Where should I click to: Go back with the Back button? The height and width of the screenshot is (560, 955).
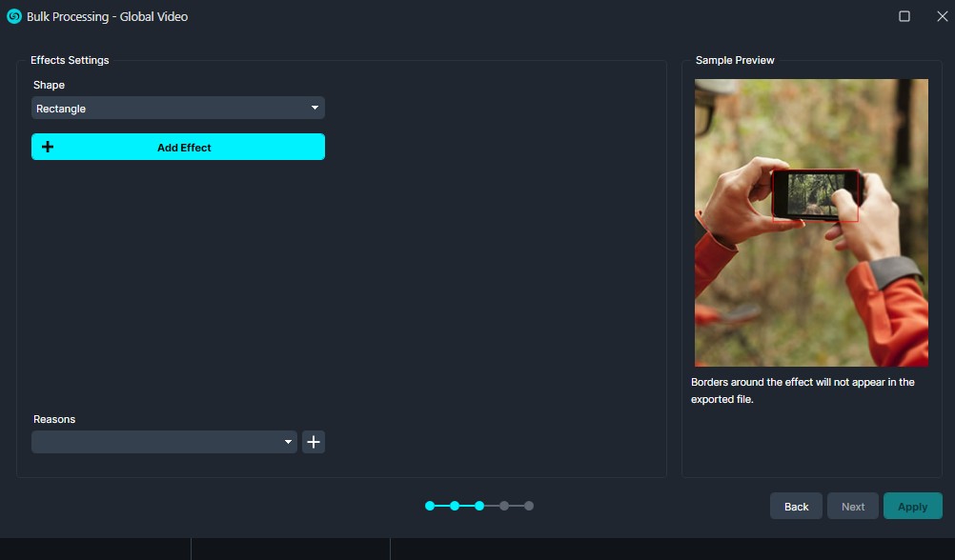pyautogui.click(x=796, y=506)
